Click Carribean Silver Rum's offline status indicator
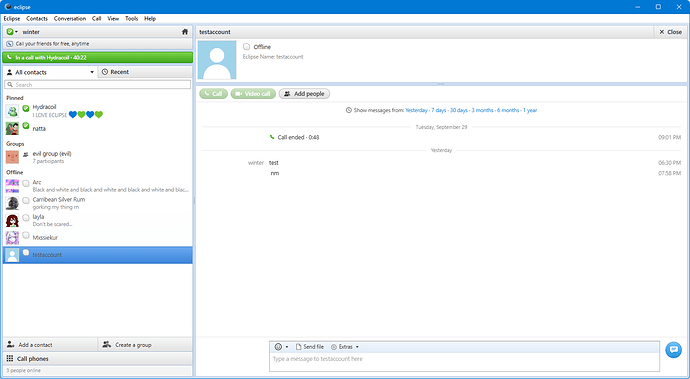690x379 pixels. click(x=26, y=200)
